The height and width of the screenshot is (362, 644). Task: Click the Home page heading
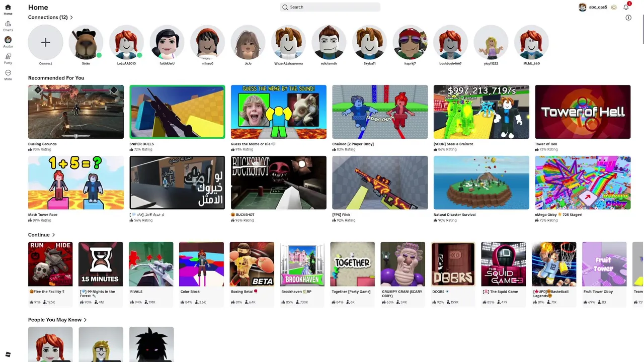click(x=38, y=7)
